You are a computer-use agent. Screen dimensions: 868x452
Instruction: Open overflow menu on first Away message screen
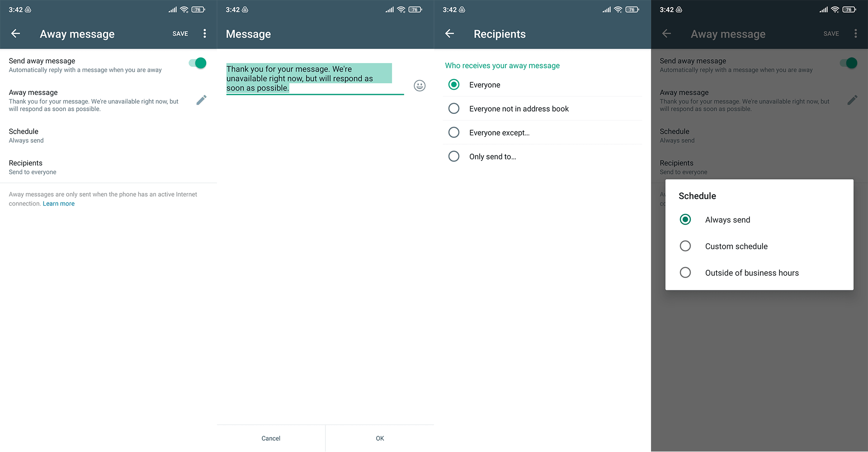205,33
